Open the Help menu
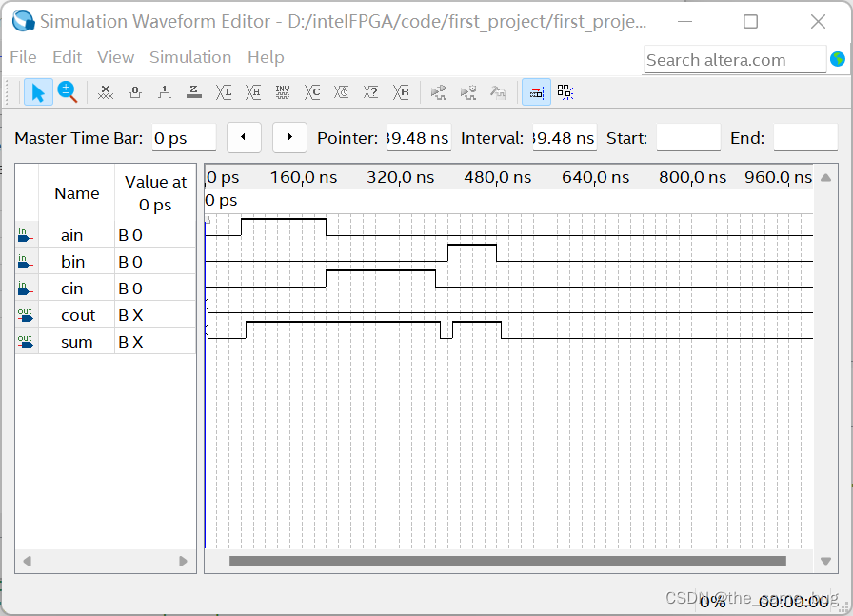 click(266, 57)
